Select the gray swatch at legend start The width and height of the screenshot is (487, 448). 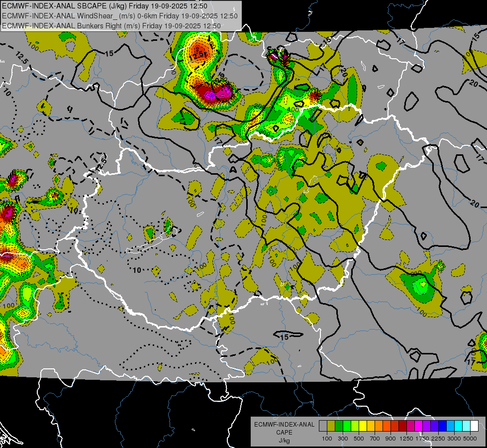tap(323, 426)
